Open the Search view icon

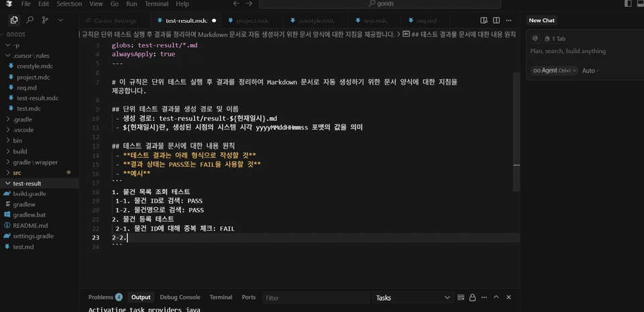[x=30, y=19]
